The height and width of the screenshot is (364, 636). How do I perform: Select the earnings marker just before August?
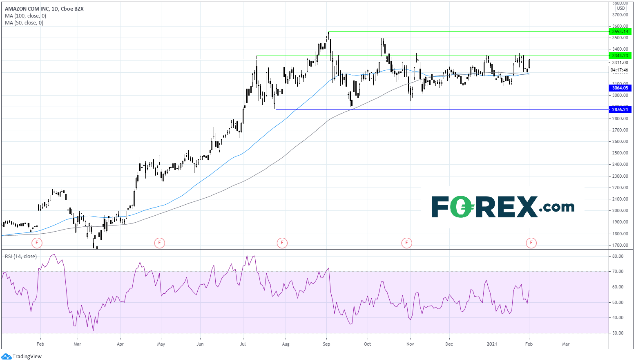[282, 243]
